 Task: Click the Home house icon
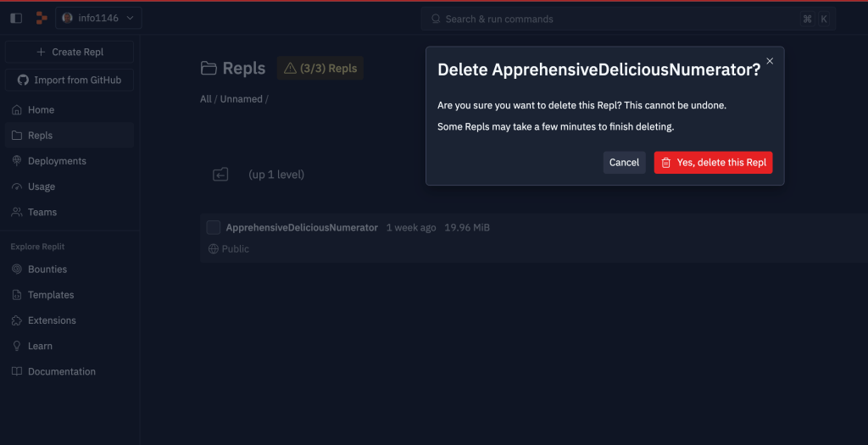[x=17, y=109]
